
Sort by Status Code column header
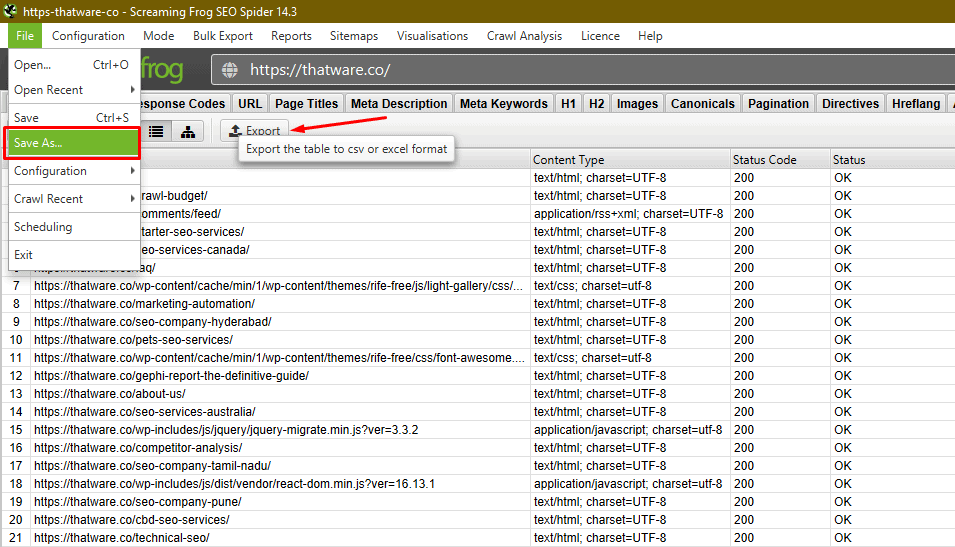780,160
